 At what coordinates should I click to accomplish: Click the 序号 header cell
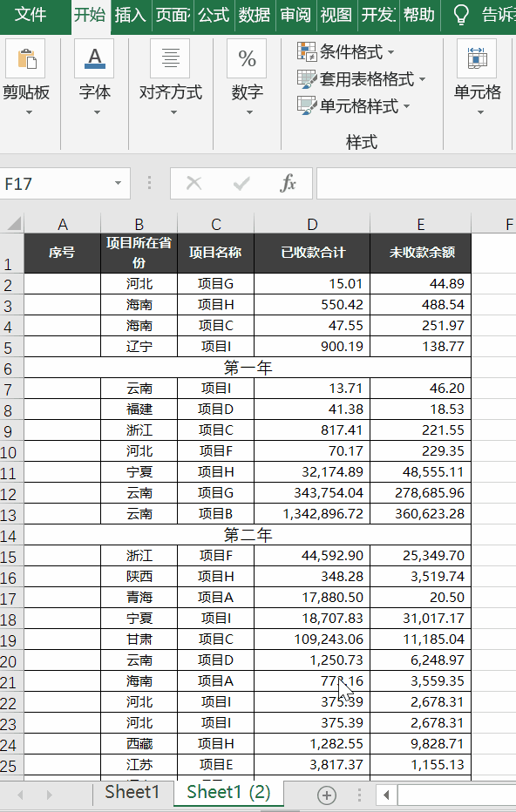pyautogui.click(x=62, y=254)
